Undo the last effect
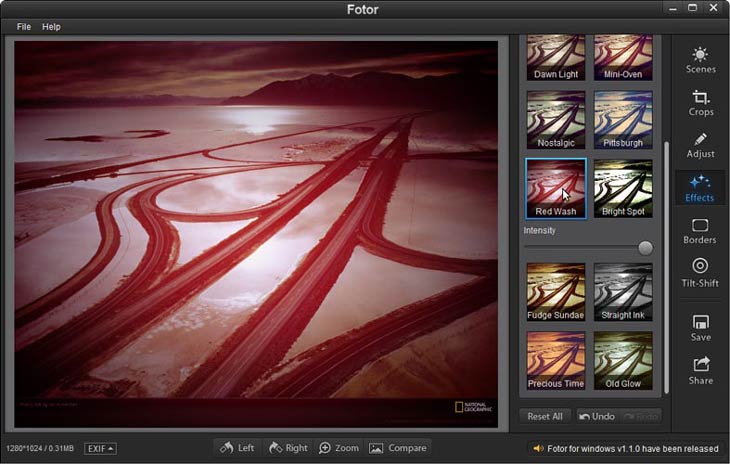 [x=596, y=416]
